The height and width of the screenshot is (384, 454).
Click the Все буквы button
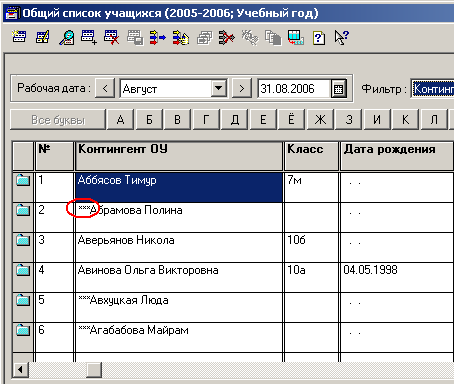(x=58, y=119)
